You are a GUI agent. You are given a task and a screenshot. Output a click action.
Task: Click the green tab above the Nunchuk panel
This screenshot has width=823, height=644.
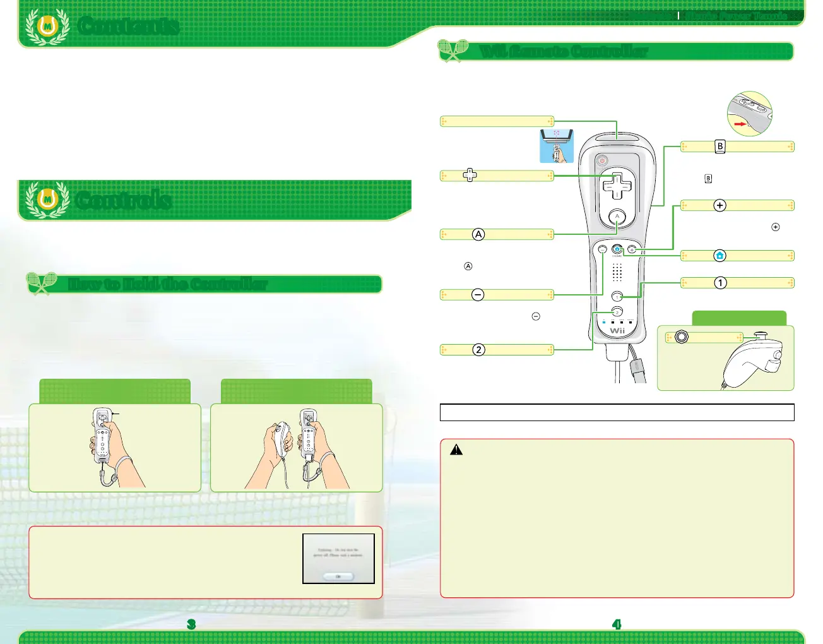pyautogui.click(x=739, y=318)
